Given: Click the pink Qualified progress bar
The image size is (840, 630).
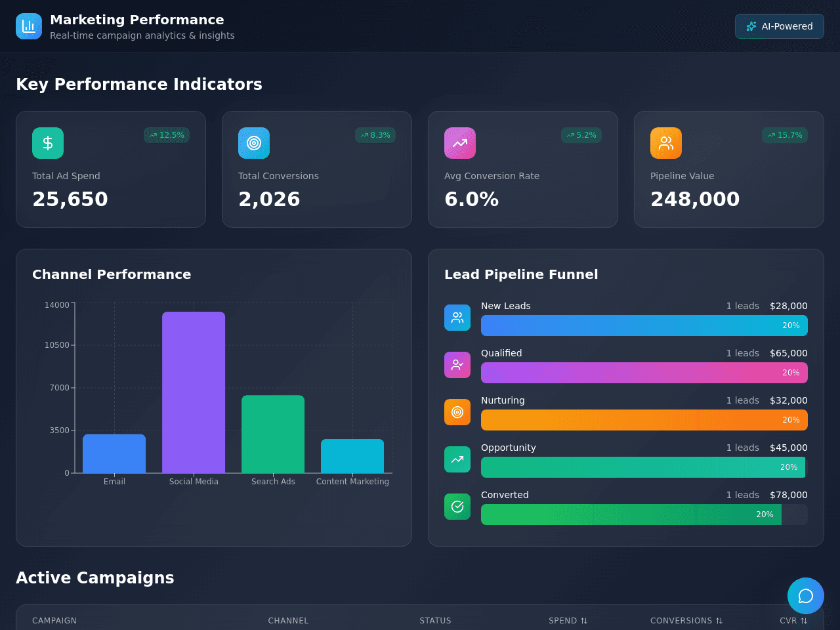Looking at the screenshot, I should 644,373.
